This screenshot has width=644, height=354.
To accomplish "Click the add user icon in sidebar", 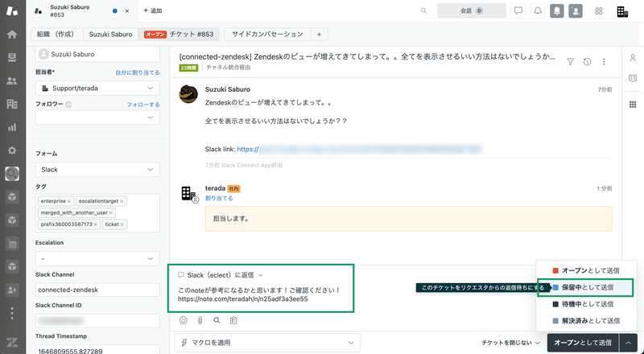I will [12, 290].
